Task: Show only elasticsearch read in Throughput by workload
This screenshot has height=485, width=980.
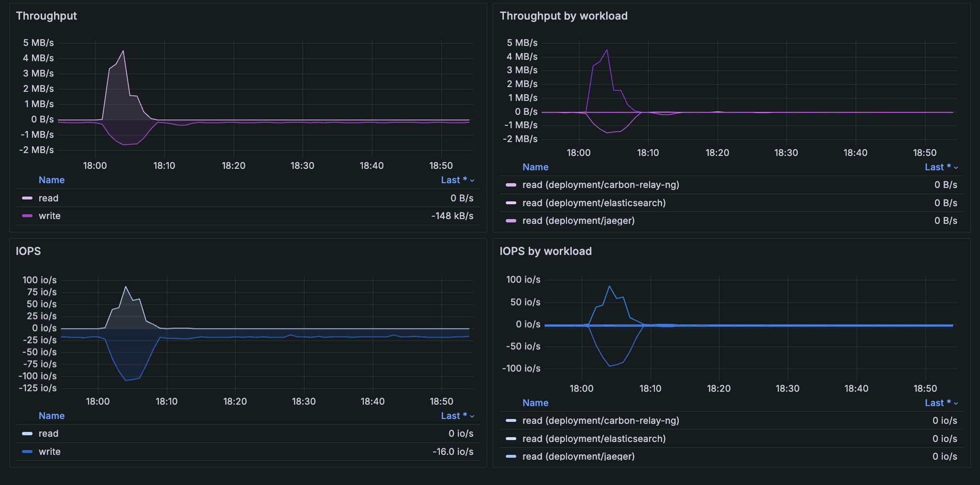Action: 594,203
